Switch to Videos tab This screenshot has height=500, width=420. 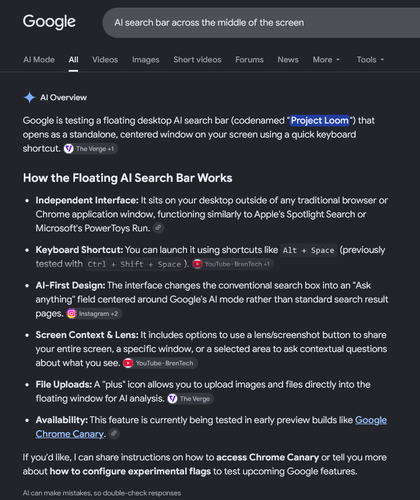(x=105, y=60)
